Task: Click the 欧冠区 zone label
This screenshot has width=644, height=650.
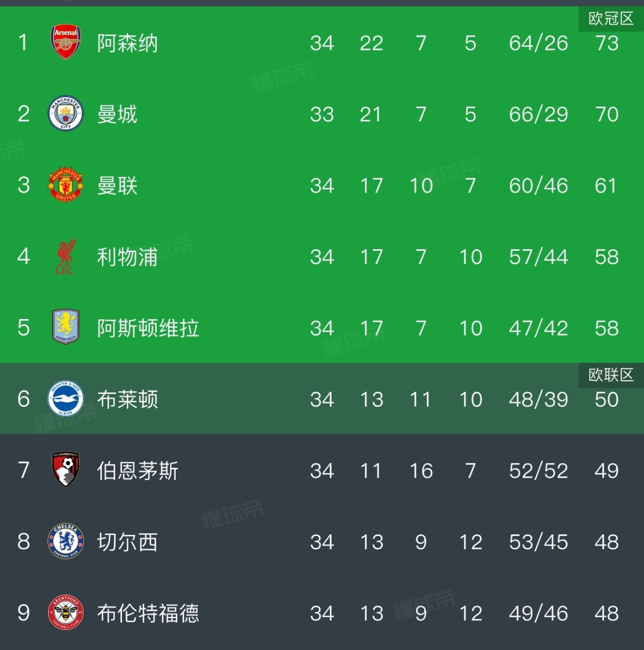Action: click(x=611, y=19)
